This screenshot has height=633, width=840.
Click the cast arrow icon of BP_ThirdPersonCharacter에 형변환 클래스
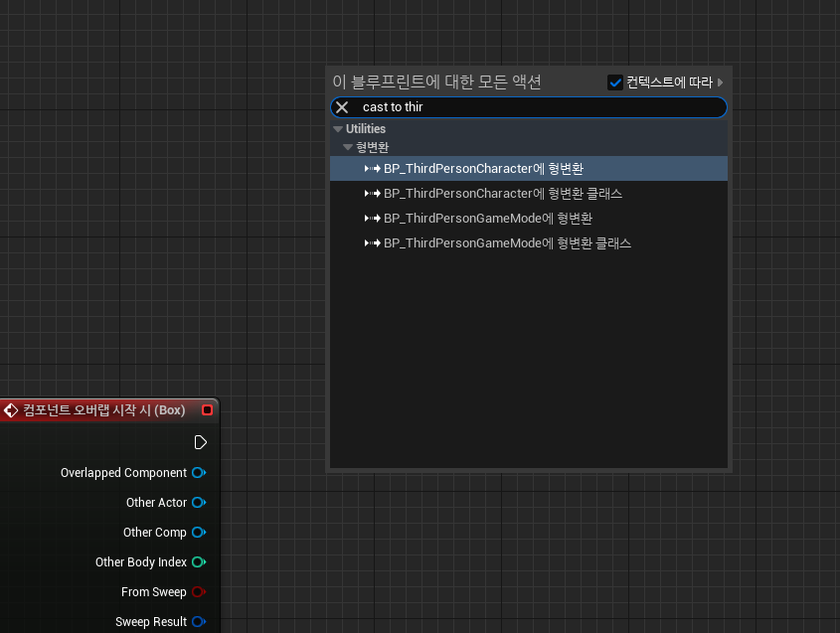(373, 194)
